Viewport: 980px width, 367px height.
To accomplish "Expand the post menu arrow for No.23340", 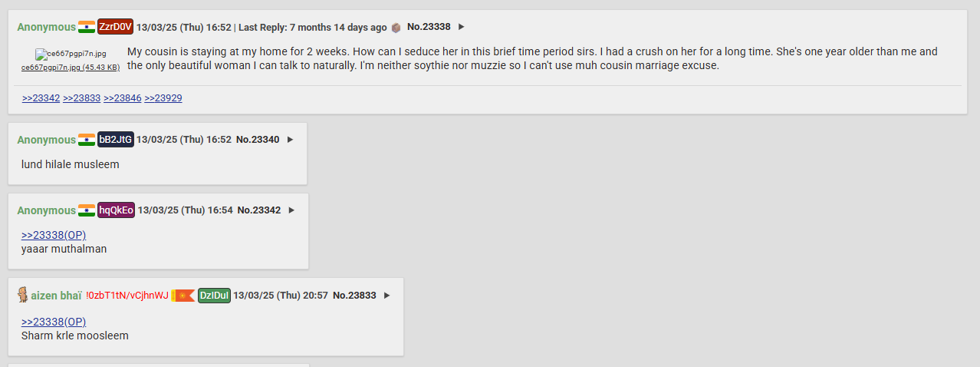I will pyautogui.click(x=290, y=140).
